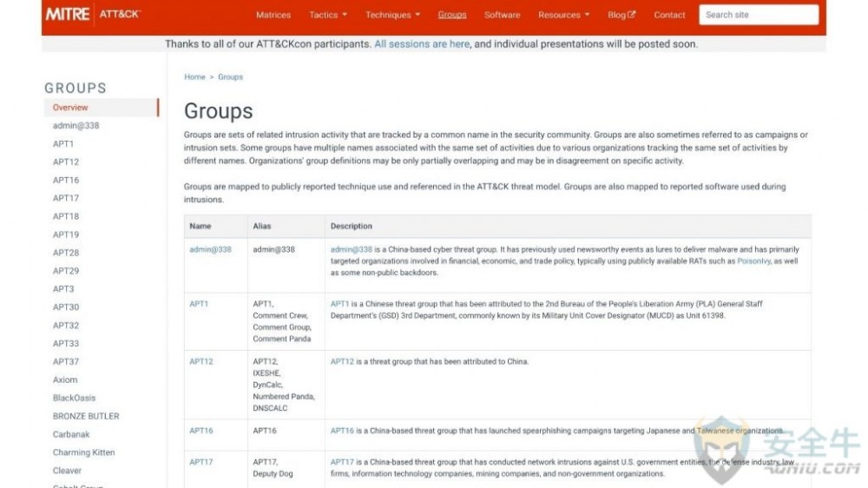Image resolution: width=868 pixels, height=488 pixels.
Task: Click the PoisonIvy link in description
Action: [x=753, y=260]
